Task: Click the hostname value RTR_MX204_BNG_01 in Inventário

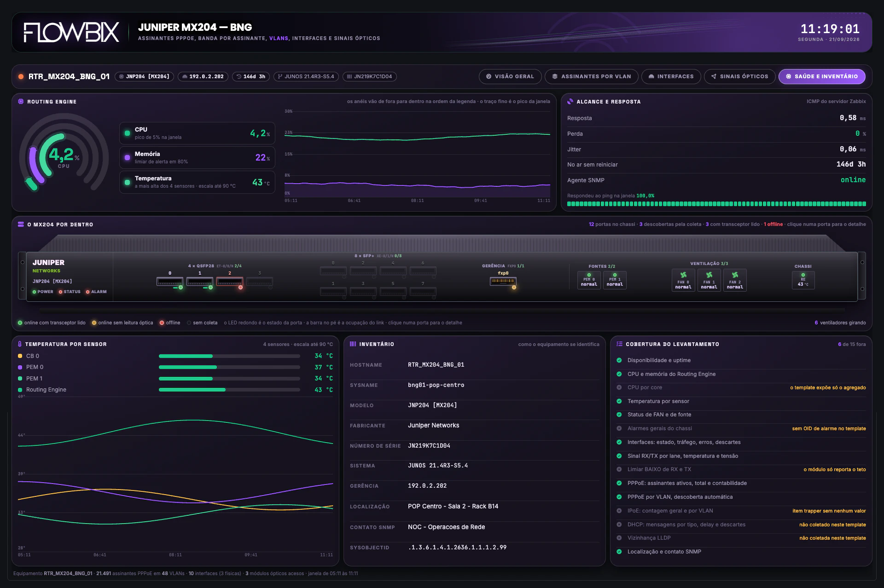Action: 436,365
